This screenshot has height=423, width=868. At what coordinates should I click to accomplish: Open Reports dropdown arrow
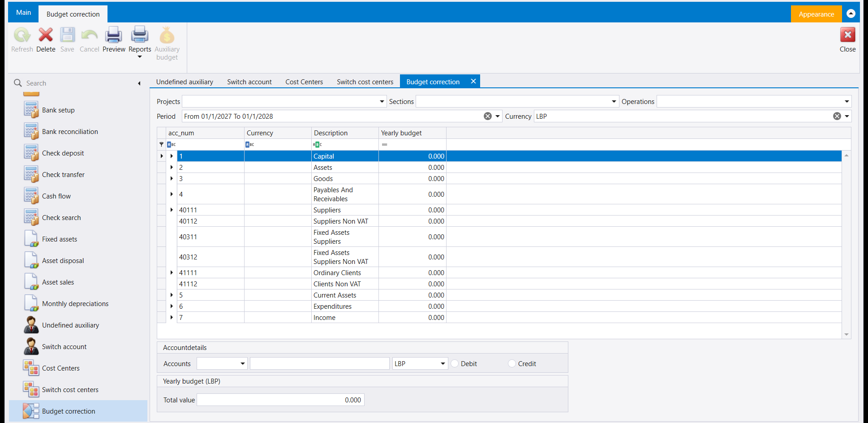tap(140, 57)
